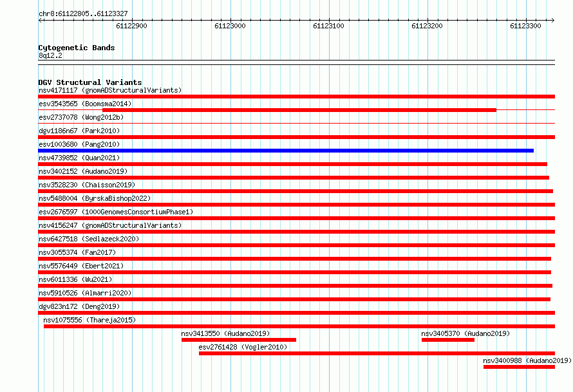Click the red bar under nsv3405370

tap(448, 340)
